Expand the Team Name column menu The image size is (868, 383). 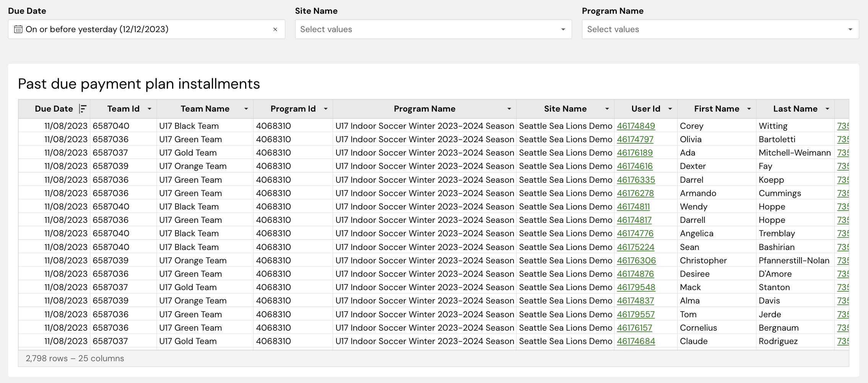[x=246, y=109]
